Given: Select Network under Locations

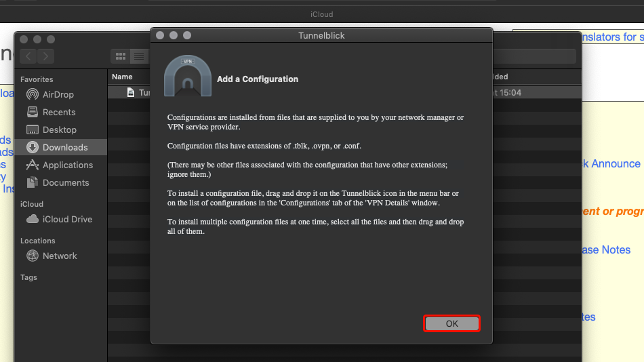Looking at the screenshot, I should 60,256.
